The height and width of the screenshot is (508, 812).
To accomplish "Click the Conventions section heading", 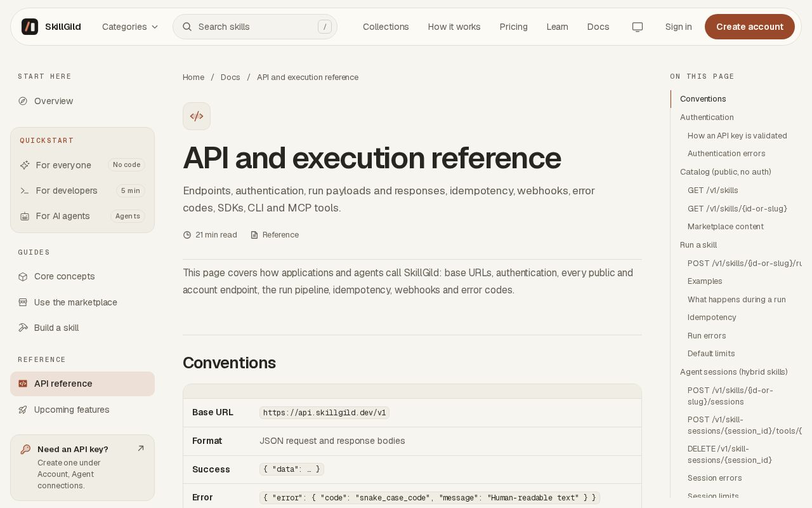I will coord(229,363).
